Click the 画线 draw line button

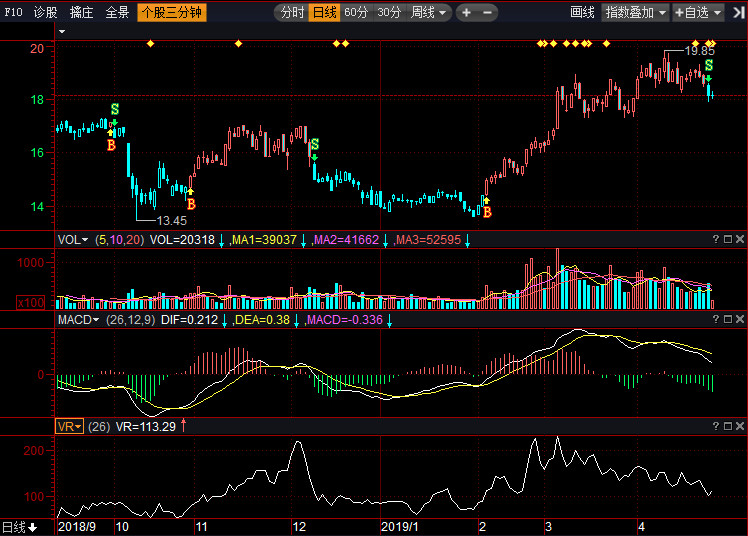(x=582, y=13)
